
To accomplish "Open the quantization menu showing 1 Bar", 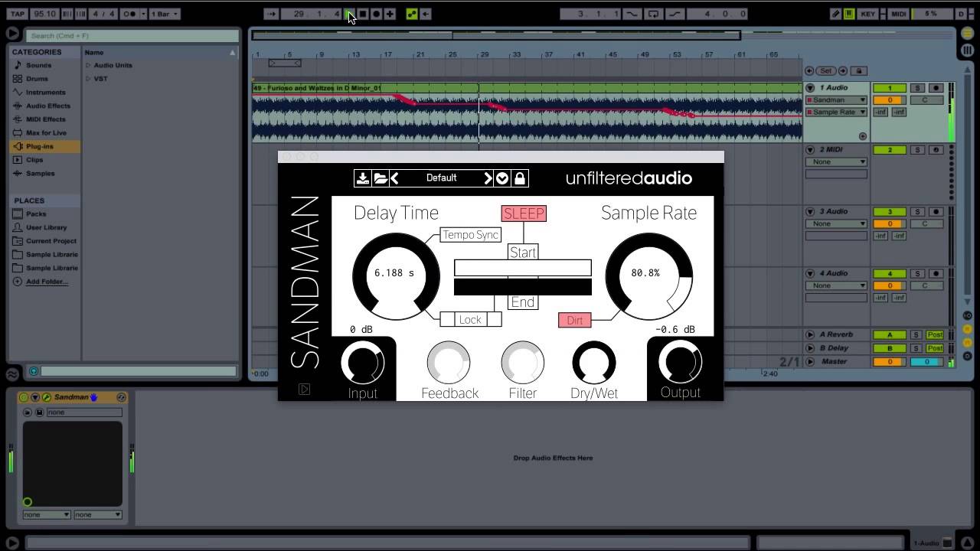I will [x=164, y=14].
